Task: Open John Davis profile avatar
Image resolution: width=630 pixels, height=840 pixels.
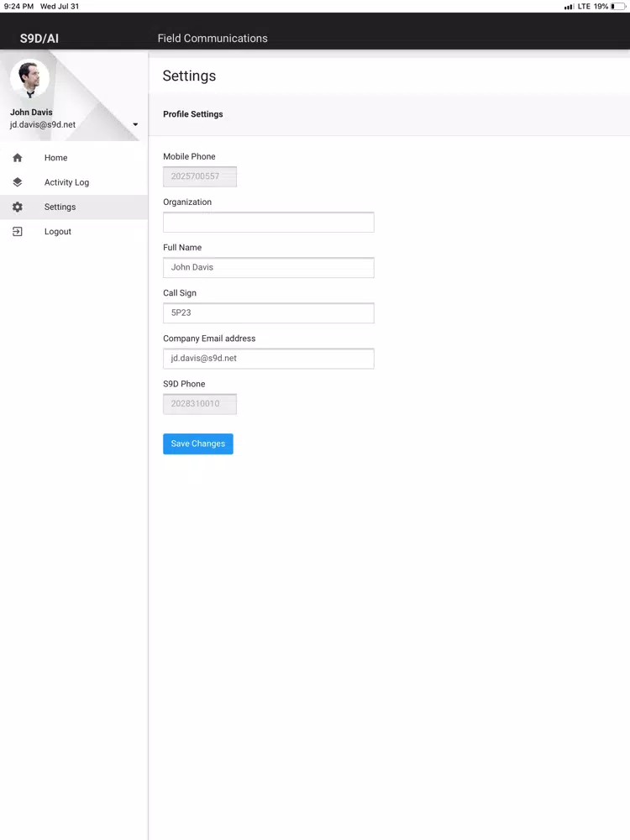Action: pos(30,78)
